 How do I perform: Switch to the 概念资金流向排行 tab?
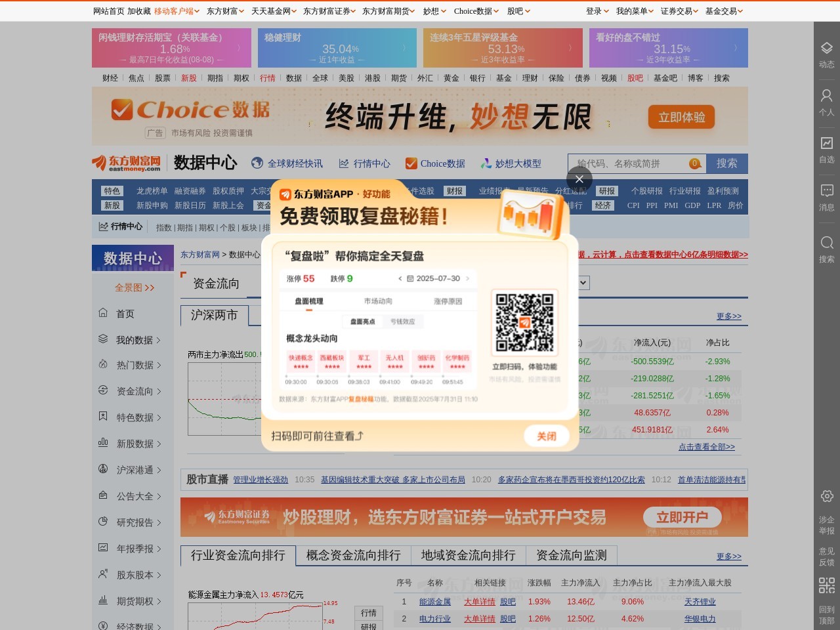[x=353, y=556]
